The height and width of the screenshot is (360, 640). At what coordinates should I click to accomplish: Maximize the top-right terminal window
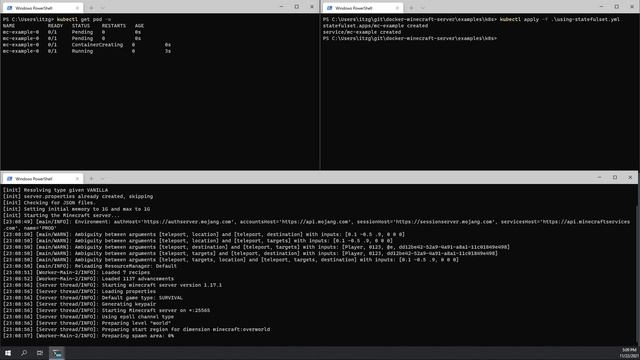pos(617,7)
